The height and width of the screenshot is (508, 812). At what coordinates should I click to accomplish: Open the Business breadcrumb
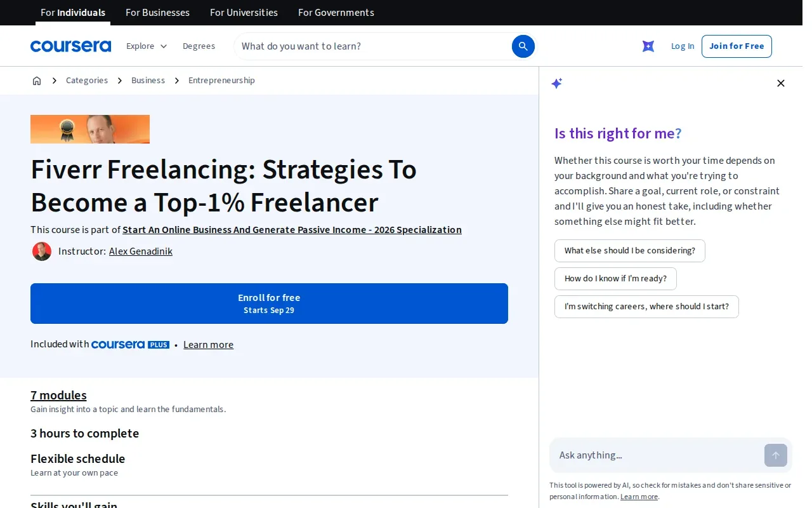148,81
